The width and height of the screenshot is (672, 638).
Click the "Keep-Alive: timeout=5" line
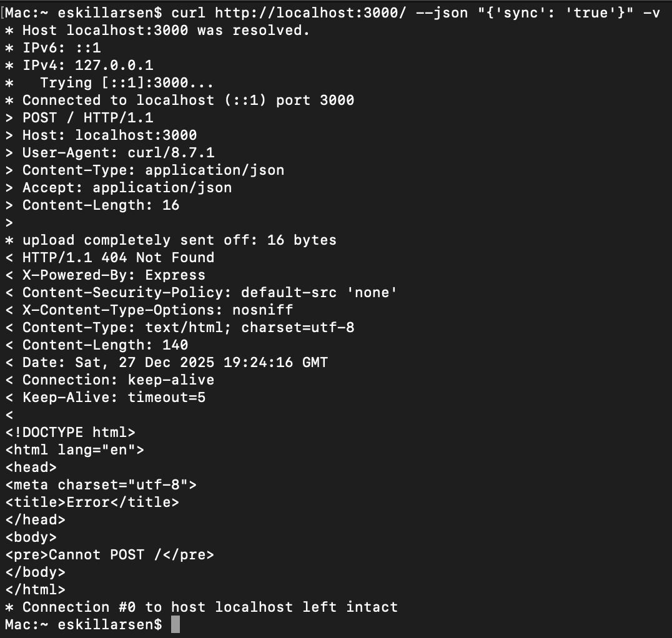point(114,397)
